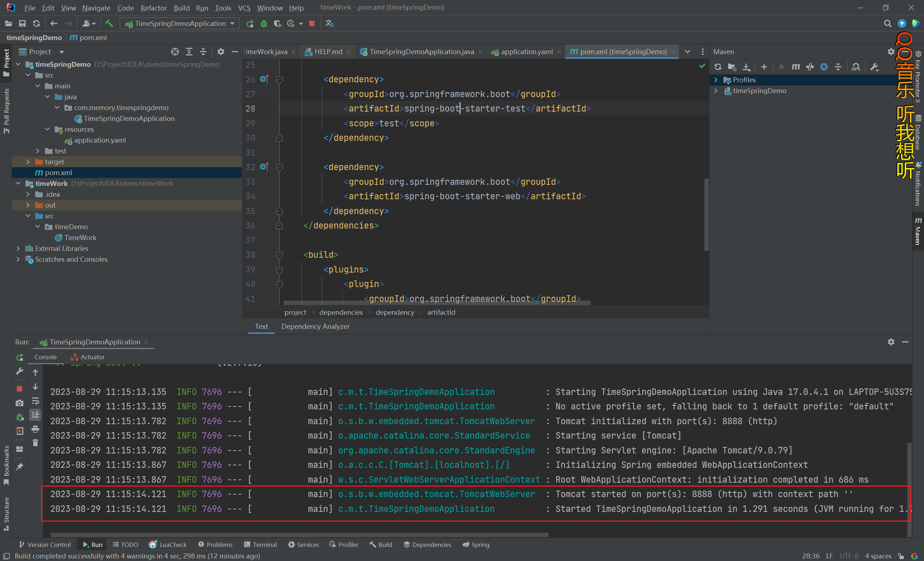Open Search Everywhere magnifier icon
Image resolution: width=924 pixels, height=561 pixels.
coord(887,23)
